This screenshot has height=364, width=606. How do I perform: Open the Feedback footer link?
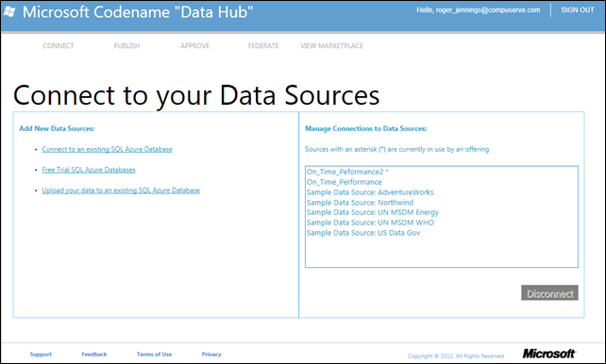point(94,354)
